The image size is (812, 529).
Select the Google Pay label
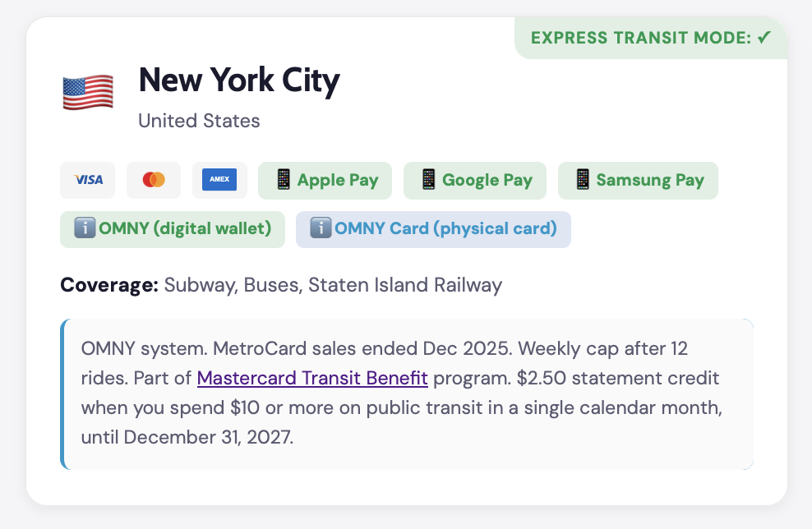[x=487, y=180]
